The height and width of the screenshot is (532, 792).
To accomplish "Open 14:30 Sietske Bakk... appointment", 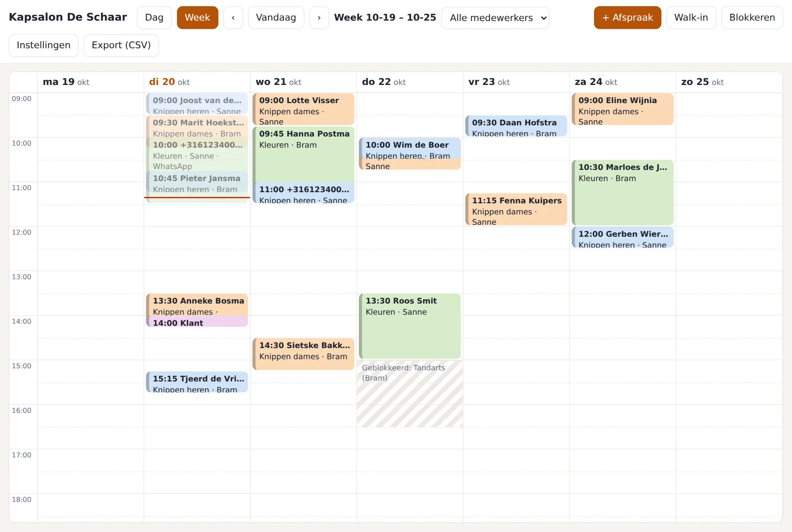I will (x=303, y=354).
